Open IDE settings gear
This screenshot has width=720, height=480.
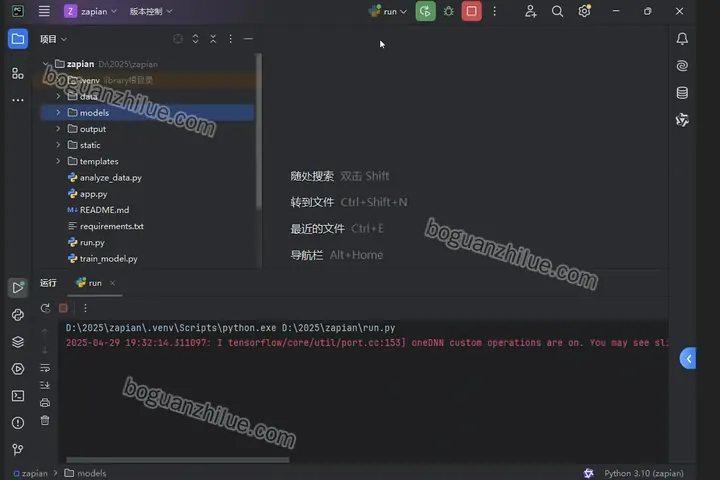pyautogui.click(x=584, y=11)
